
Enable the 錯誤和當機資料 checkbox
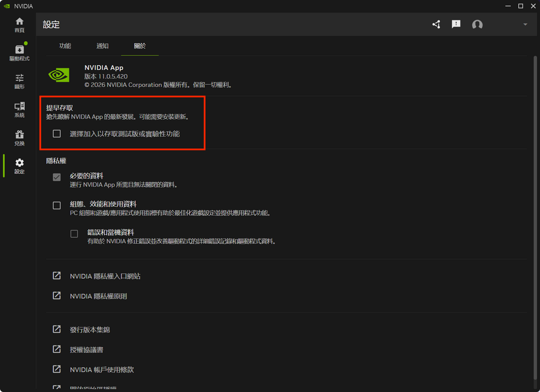(x=74, y=233)
